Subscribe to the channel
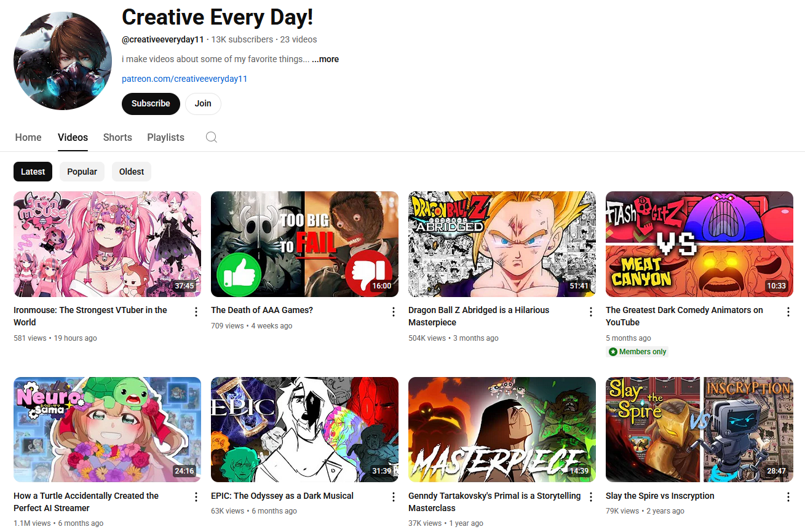 point(151,103)
